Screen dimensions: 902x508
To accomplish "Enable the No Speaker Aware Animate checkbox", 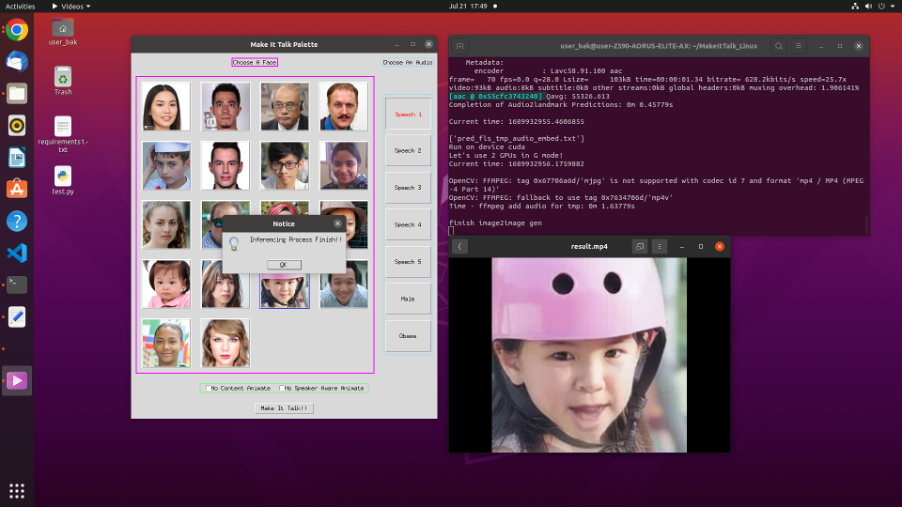I will [282, 388].
